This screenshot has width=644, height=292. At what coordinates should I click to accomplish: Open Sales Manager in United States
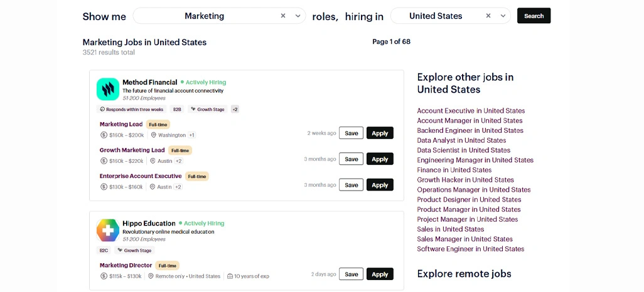click(x=465, y=239)
